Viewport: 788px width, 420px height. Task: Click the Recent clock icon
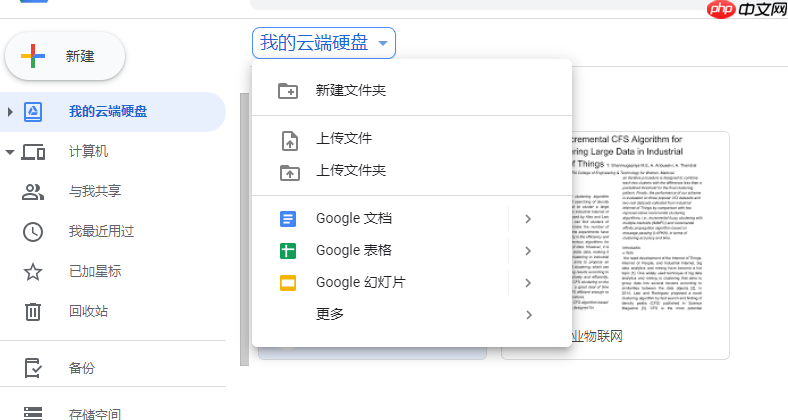click(33, 232)
